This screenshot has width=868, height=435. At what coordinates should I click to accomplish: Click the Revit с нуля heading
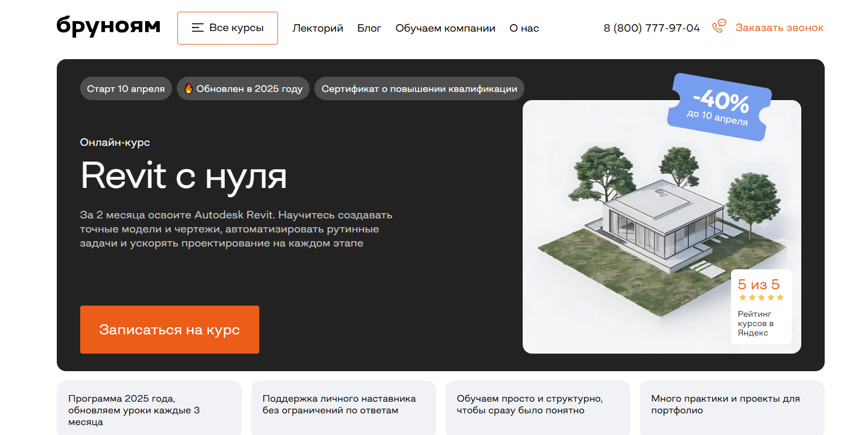184,175
